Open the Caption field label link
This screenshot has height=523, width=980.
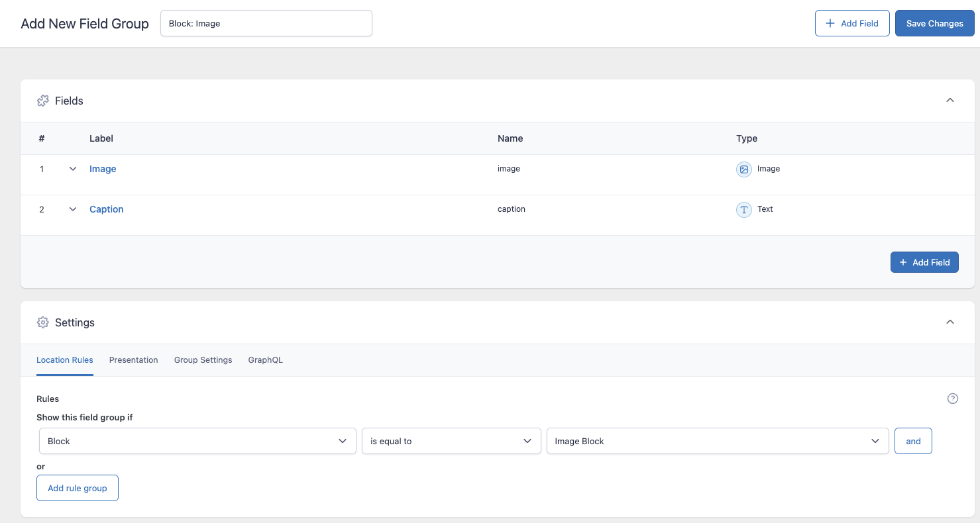107,209
